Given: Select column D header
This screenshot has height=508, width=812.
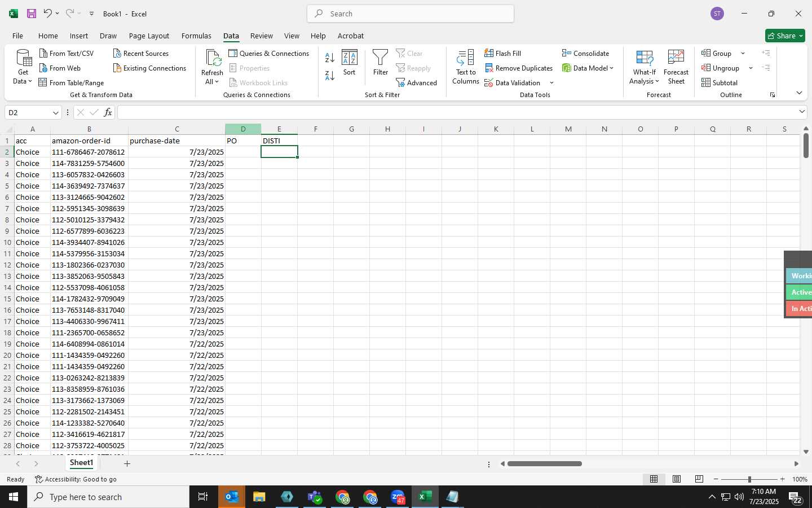Looking at the screenshot, I should point(243,129).
